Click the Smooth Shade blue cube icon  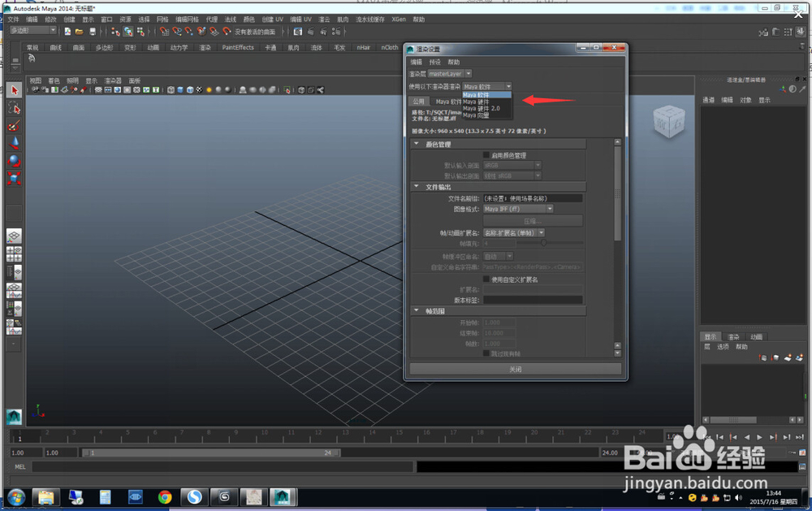click(180, 90)
